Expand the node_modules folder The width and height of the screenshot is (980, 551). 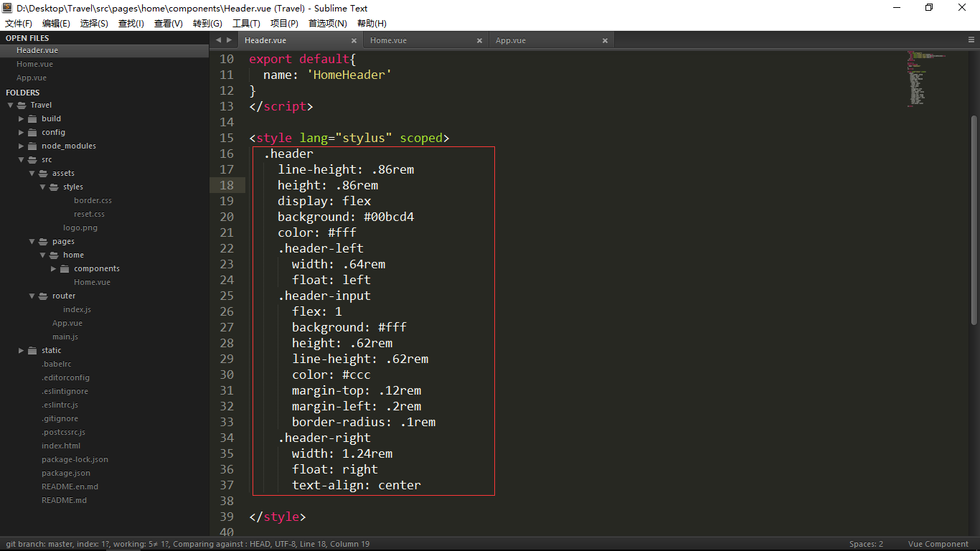click(22, 146)
